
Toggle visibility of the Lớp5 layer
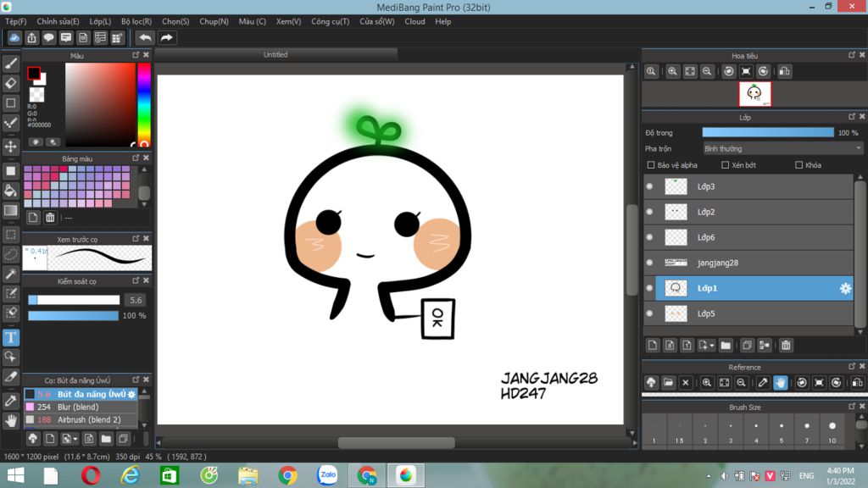[x=650, y=313]
